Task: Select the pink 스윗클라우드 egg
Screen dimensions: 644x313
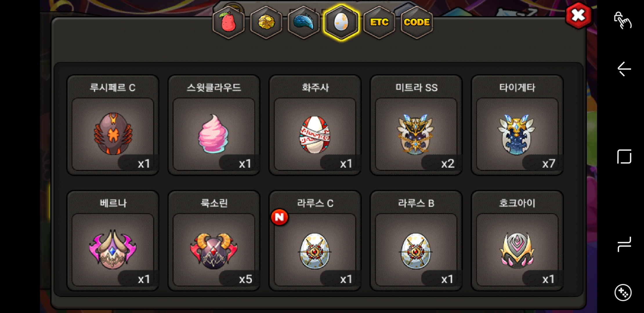Action: click(214, 125)
